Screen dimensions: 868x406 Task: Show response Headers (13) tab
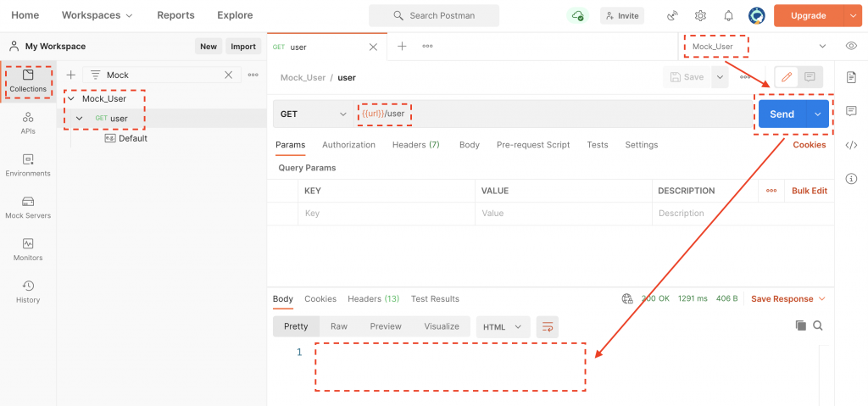pyautogui.click(x=373, y=298)
